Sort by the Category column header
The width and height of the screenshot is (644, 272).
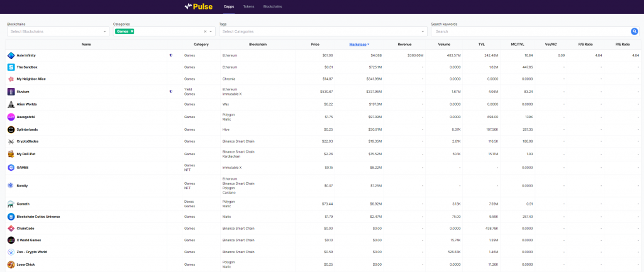click(x=201, y=44)
